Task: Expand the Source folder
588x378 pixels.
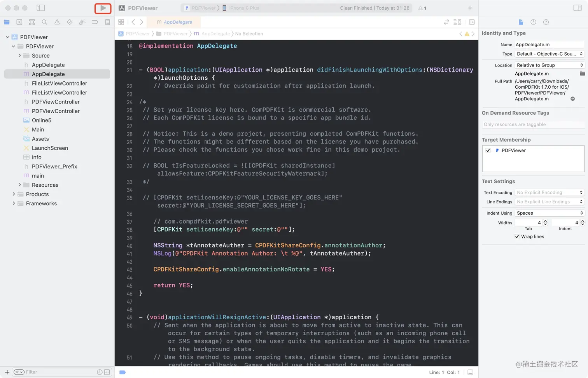Action: coord(19,56)
